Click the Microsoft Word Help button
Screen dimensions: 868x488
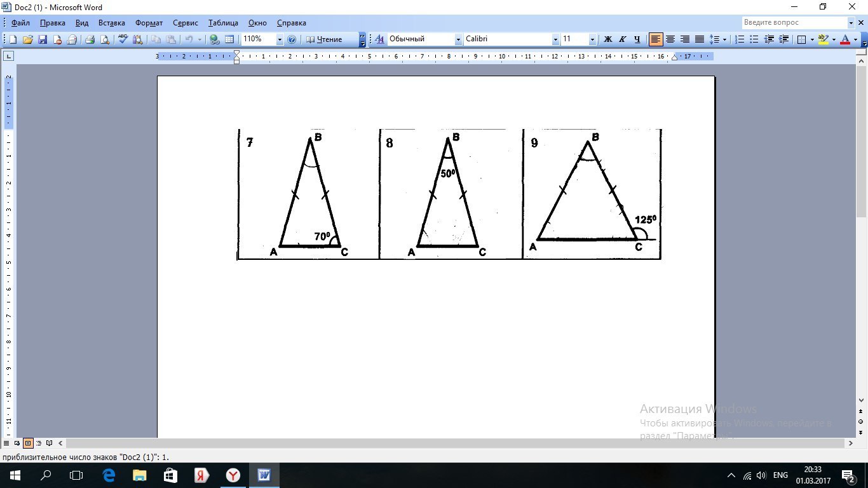click(x=291, y=39)
